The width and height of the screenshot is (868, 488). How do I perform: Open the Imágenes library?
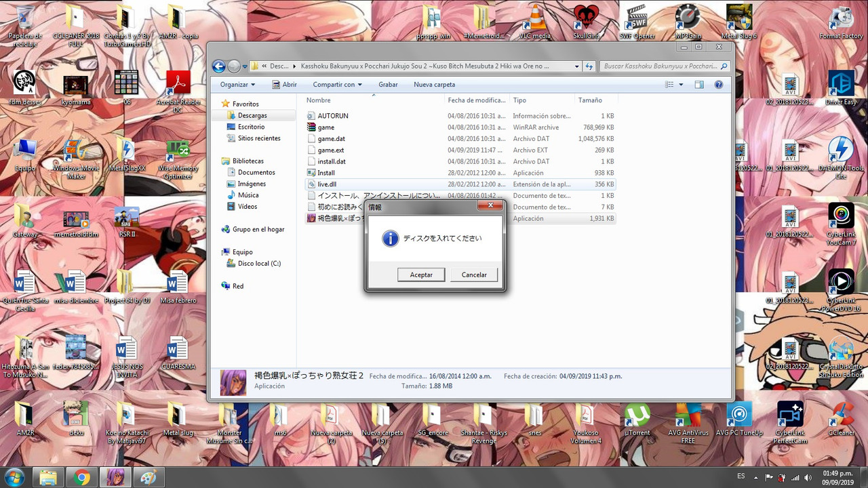252,184
